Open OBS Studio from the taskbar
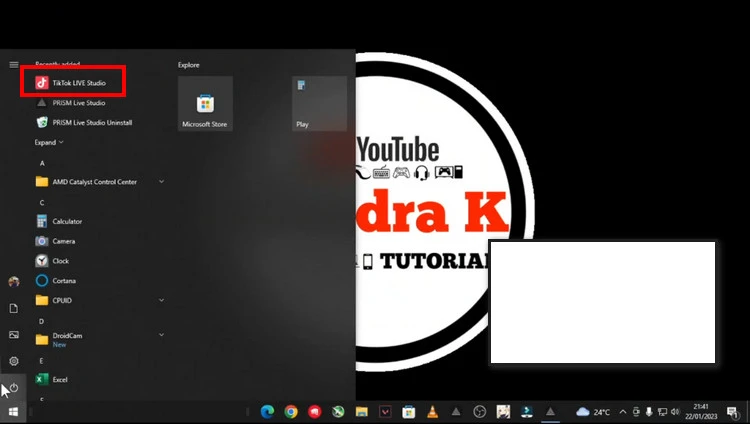The width and height of the screenshot is (750, 424). tap(480, 412)
